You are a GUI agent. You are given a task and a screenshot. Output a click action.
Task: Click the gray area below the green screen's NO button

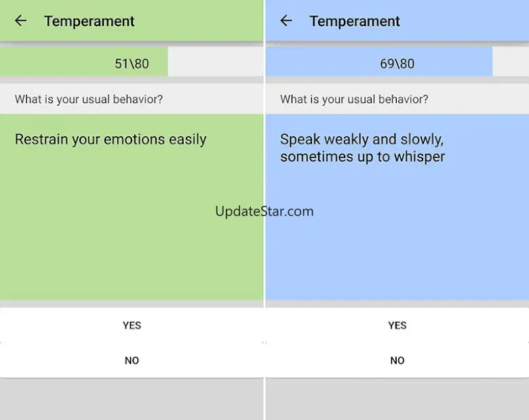[x=132, y=399]
